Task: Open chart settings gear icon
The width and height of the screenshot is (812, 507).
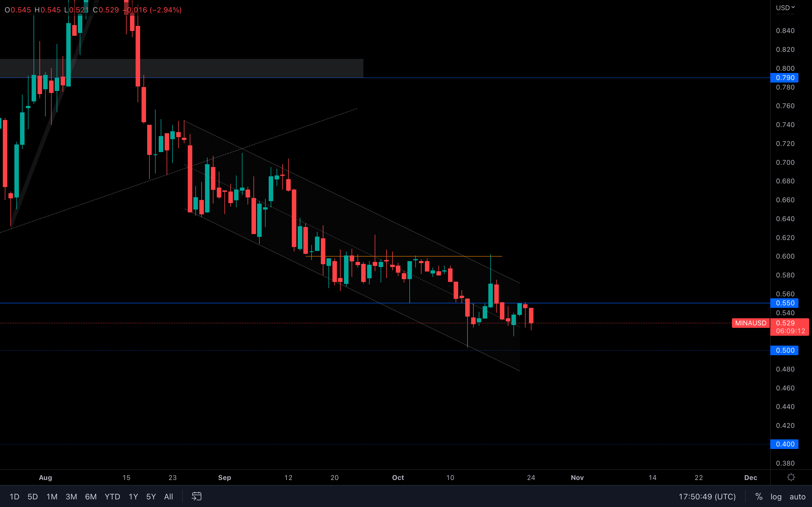Action: tap(791, 477)
